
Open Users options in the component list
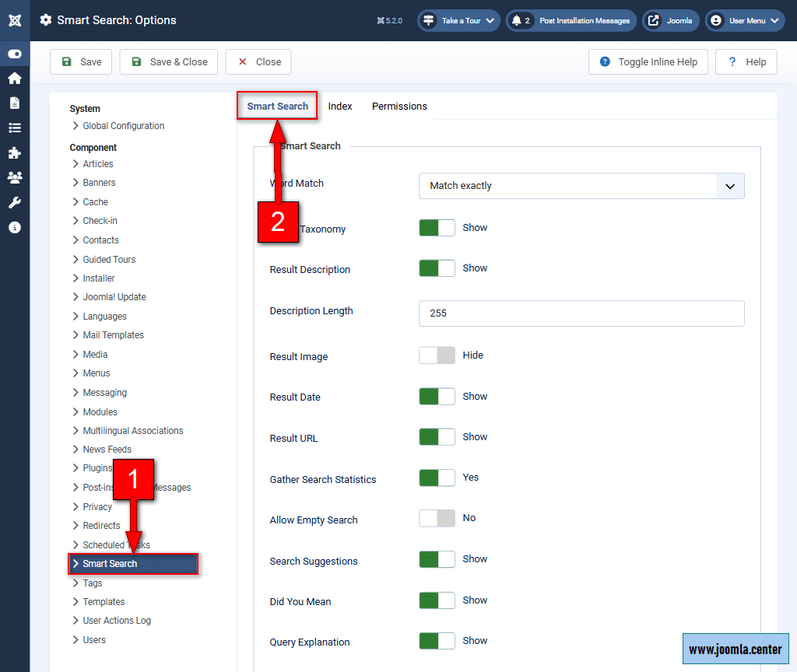coord(94,640)
